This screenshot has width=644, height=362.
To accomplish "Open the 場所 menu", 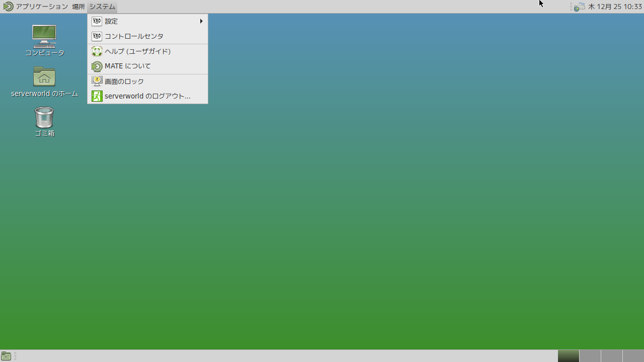I will (78, 7).
